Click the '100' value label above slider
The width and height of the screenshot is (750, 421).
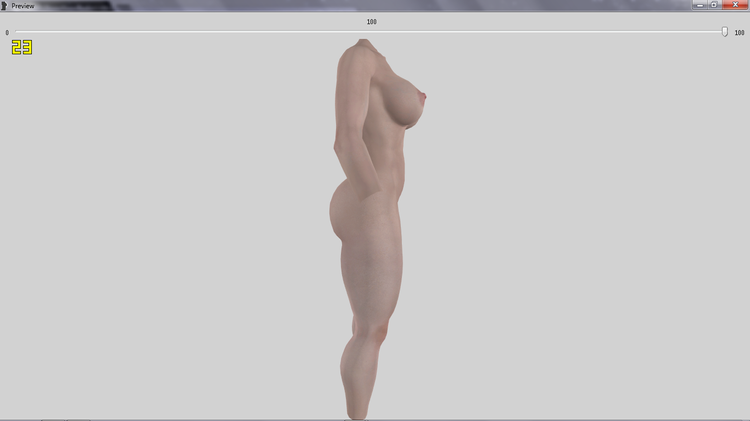click(372, 22)
